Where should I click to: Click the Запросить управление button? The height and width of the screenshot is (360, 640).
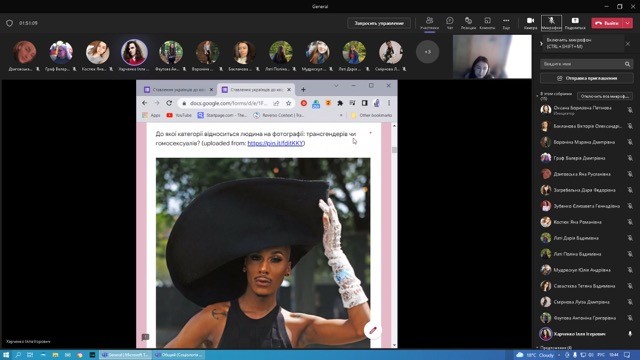click(379, 23)
